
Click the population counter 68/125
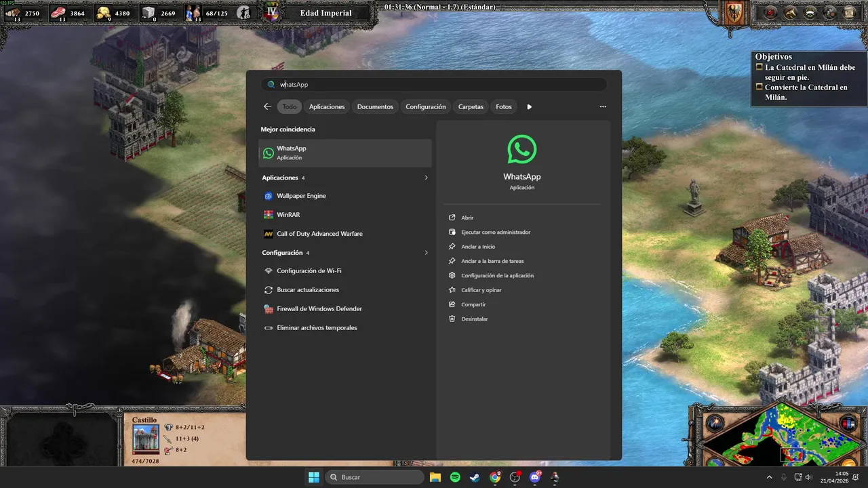click(208, 13)
